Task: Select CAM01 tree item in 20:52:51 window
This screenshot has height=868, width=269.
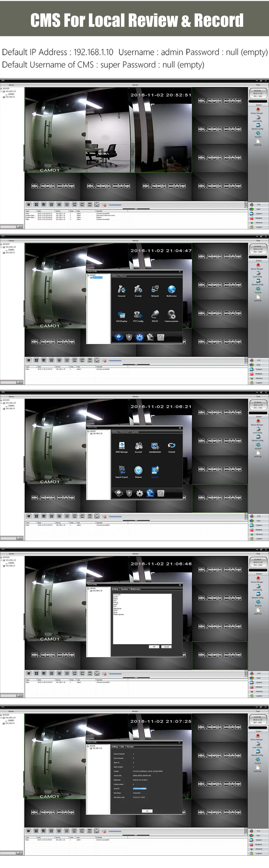Action: (10, 94)
